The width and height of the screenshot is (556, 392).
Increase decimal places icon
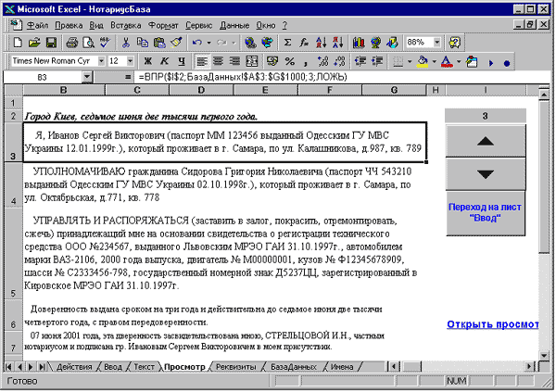323,62
